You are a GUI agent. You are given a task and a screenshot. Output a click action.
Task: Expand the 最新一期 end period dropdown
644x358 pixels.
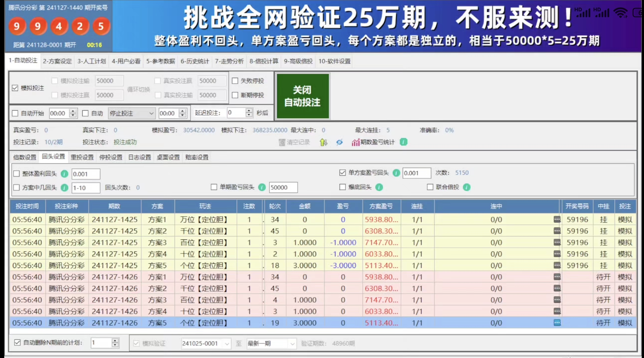(x=292, y=344)
